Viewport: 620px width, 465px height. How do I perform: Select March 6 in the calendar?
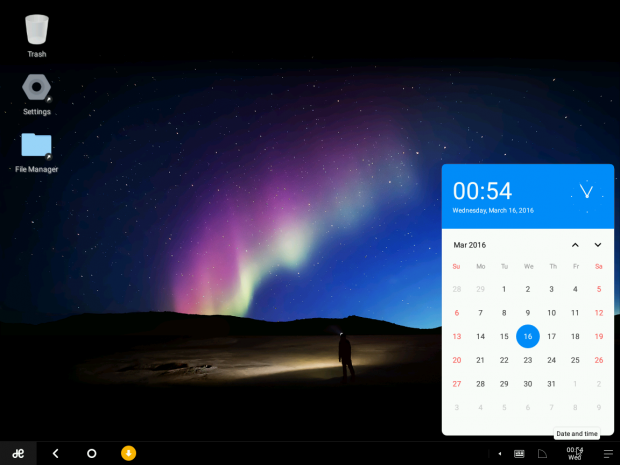457,313
